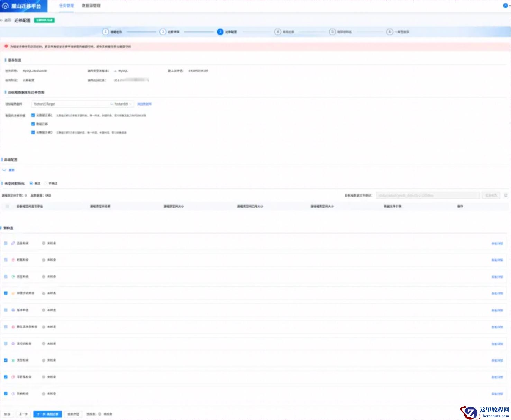Click the 保存 button at the bottom
Screen dimensions: 511x420
tap(7, 414)
